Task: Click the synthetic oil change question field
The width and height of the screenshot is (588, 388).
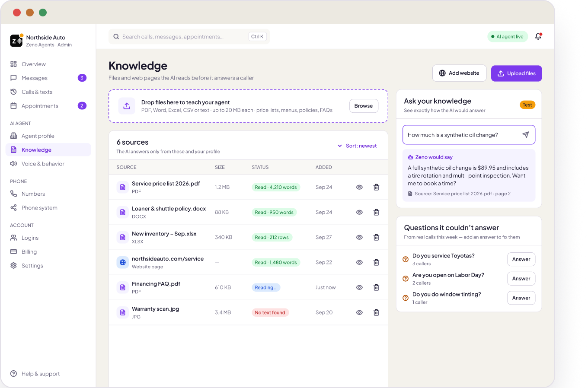Action: [469, 135]
